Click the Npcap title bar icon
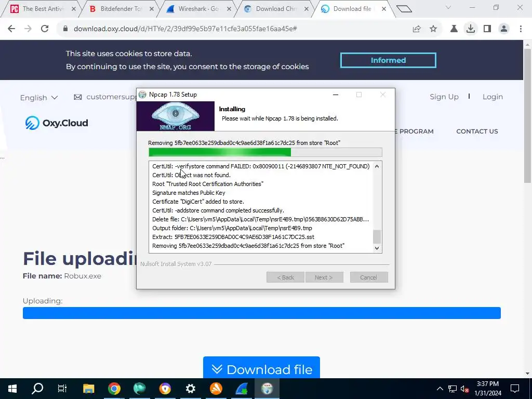The height and width of the screenshot is (399, 532). coord(142,95)
